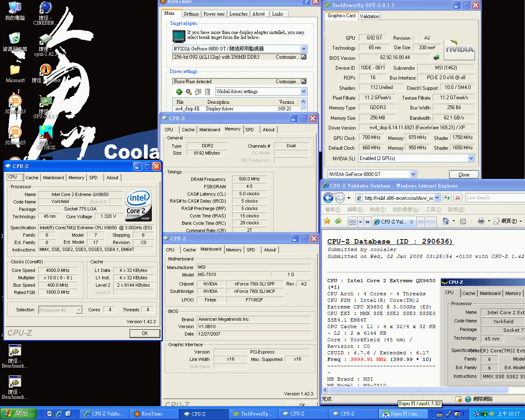Image resolution: width=525 pixels, height=420 pixels.
Task: Click the Close button in GPU-Z
Action: click(464, 175)
